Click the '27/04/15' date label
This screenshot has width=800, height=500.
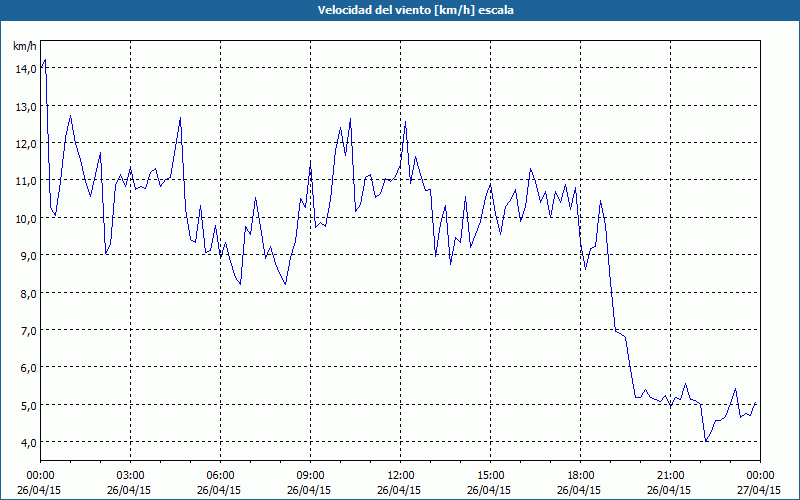pos(759,490)
